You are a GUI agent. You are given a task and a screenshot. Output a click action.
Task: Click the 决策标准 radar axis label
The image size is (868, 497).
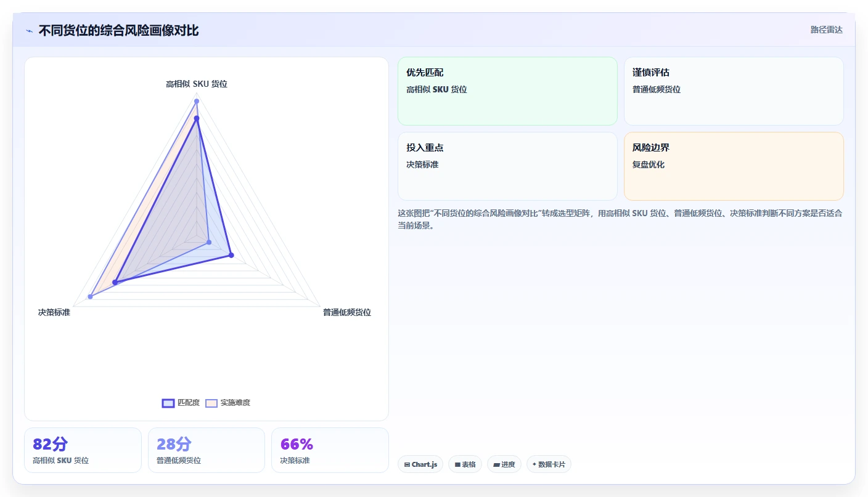(54, 312)
